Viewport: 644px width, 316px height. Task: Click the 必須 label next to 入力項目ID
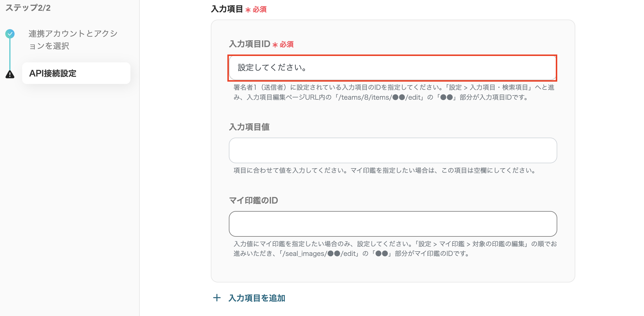click(286, 44)
